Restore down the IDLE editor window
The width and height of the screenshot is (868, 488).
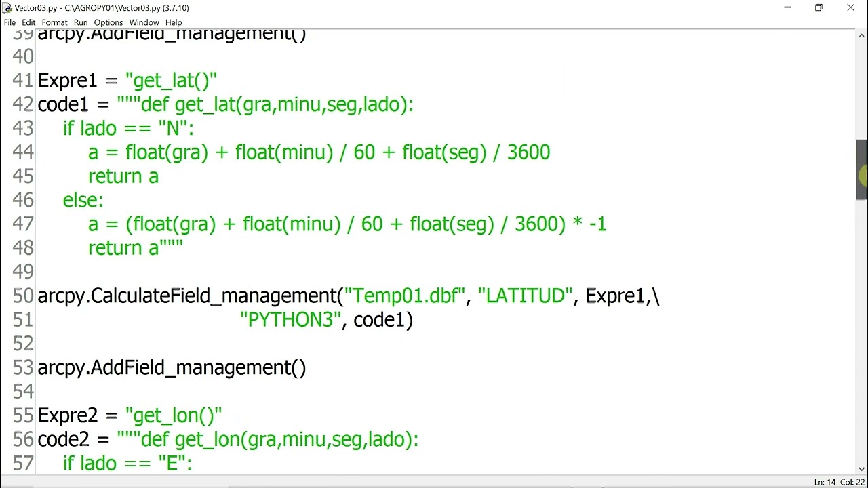pyautogui.click(x=819, y=8)
